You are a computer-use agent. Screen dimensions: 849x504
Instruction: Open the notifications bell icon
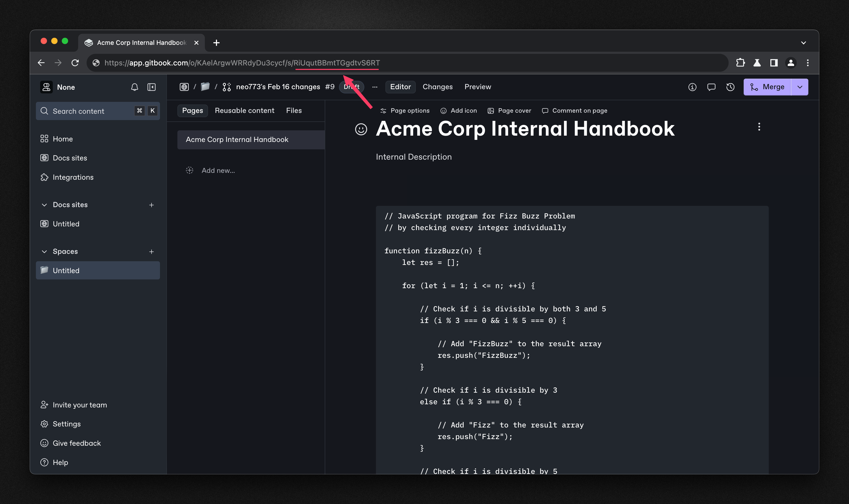coord(134,87)
